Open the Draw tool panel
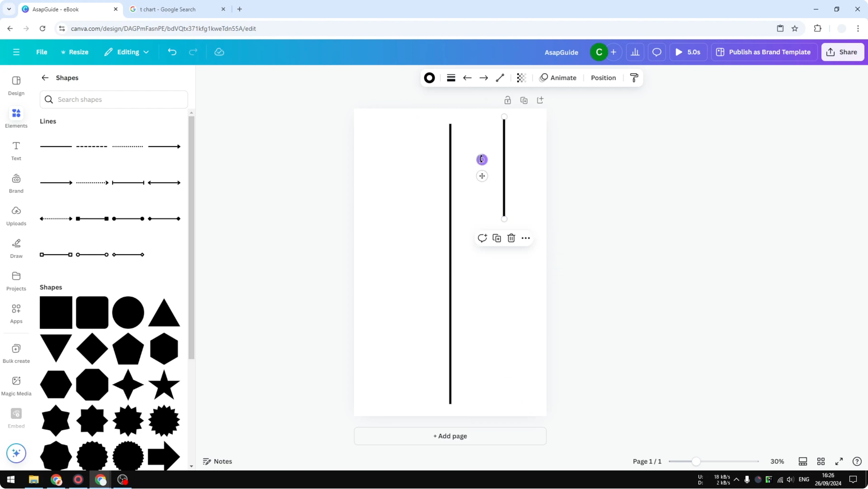The height and width of the screenshot is (489, 868). 16,249
